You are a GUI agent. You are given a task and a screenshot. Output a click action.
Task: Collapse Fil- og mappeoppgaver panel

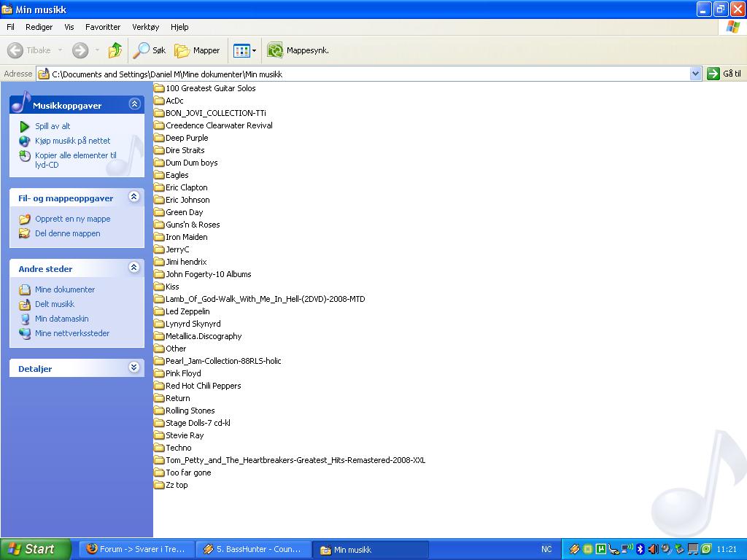[134, 197]
